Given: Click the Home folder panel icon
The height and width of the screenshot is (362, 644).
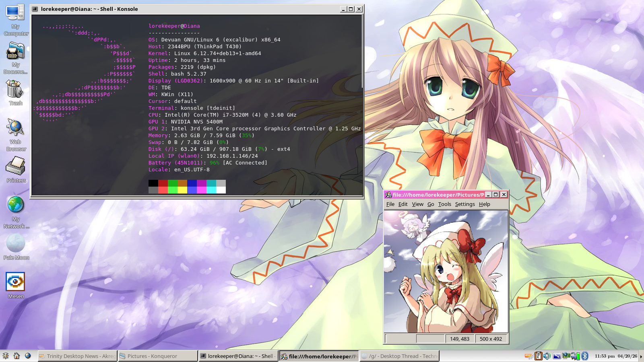Looking at the screenshot, I should [17, 356].
